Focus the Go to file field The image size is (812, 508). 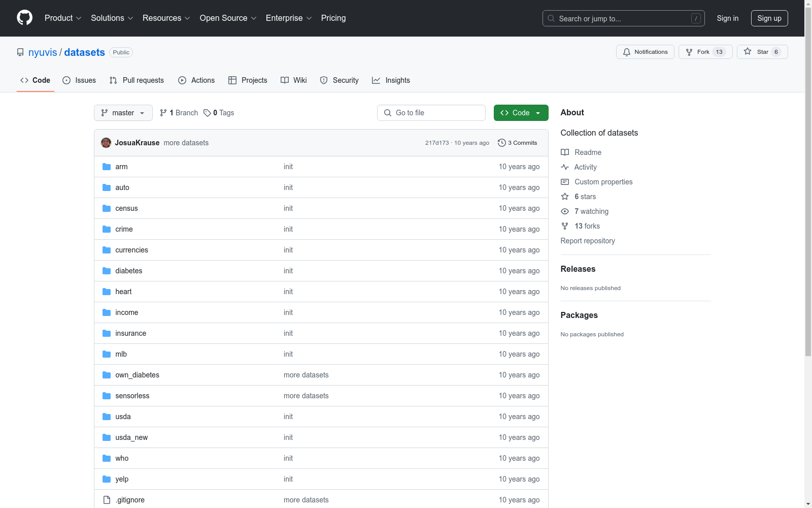pos(431,113)
